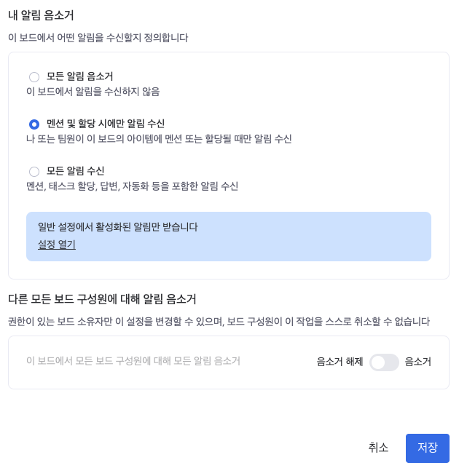Click the description starting with 나 또는 팀원이
This screenshot has height=476, width=459.
coord(159,139)
